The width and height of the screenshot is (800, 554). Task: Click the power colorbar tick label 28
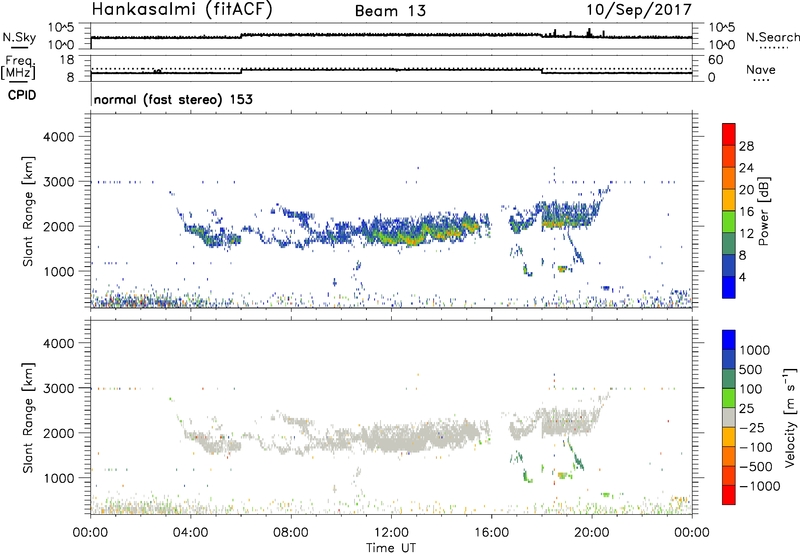[746, 146]
